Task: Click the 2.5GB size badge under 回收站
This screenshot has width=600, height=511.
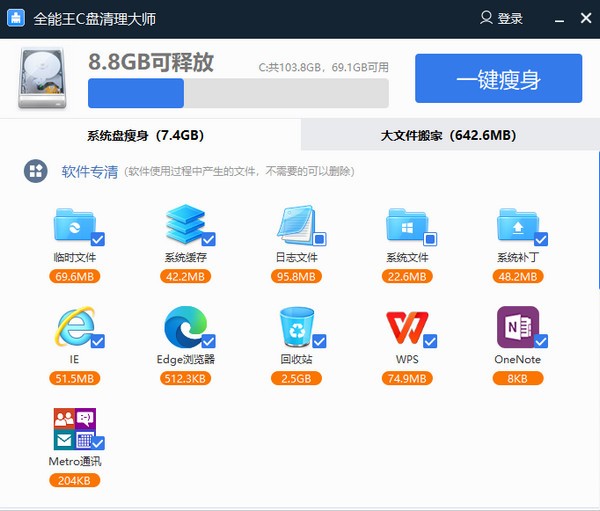Action: (297, 378)
